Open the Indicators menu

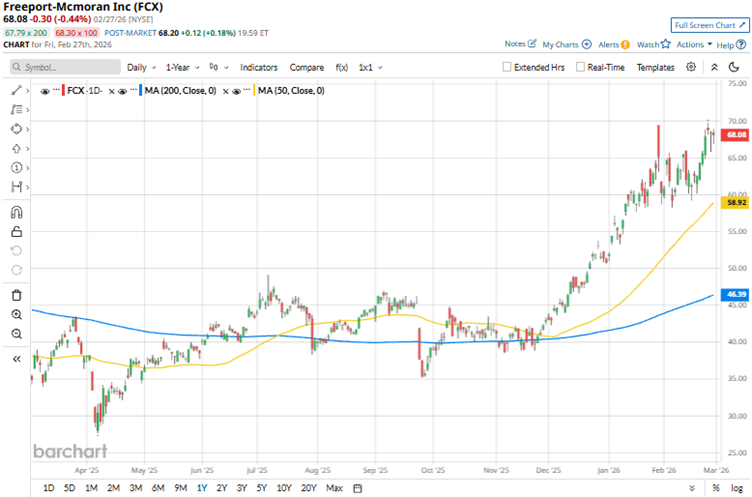258,67
